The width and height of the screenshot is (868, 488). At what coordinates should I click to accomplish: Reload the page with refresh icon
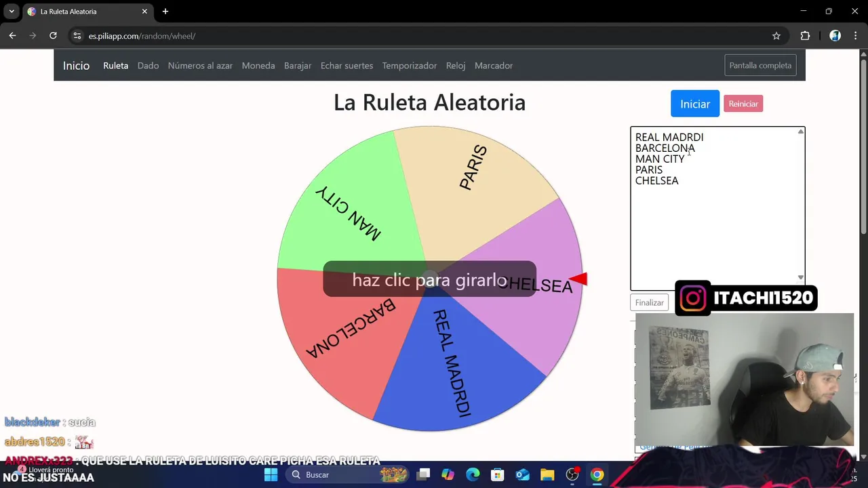(x=53, y=36)
